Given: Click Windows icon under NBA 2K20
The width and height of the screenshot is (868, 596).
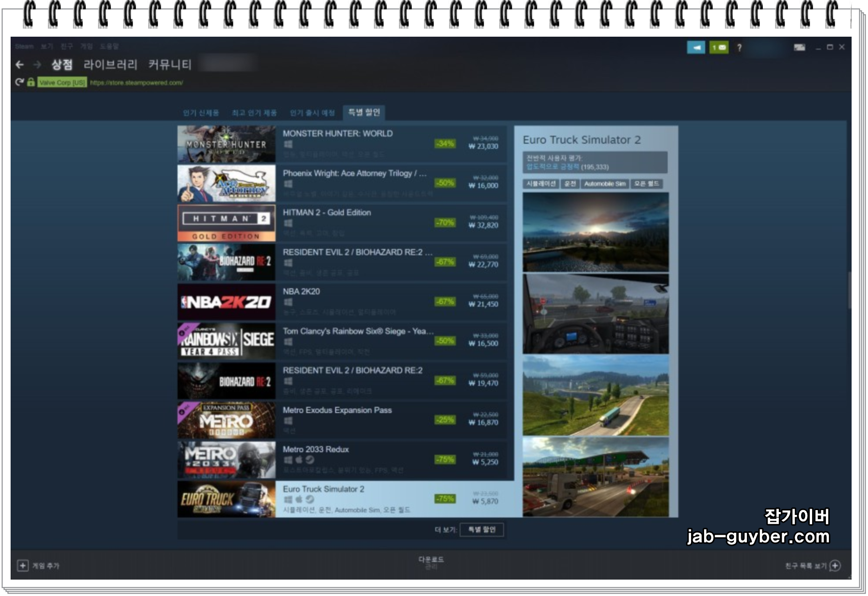Looking at the screenshot, I should [288, 302].
